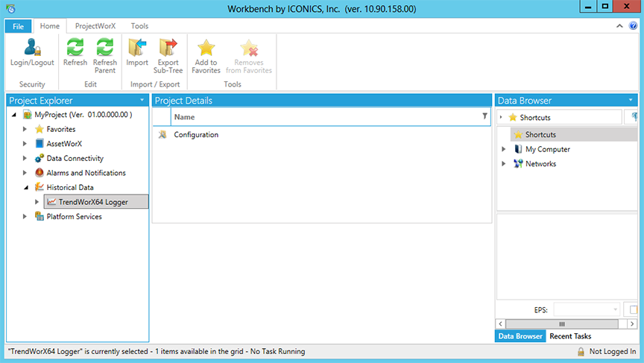This screenshot has height=363, width=644.
Task: Select the Configuration item in the grid
Action: point(196,135)
